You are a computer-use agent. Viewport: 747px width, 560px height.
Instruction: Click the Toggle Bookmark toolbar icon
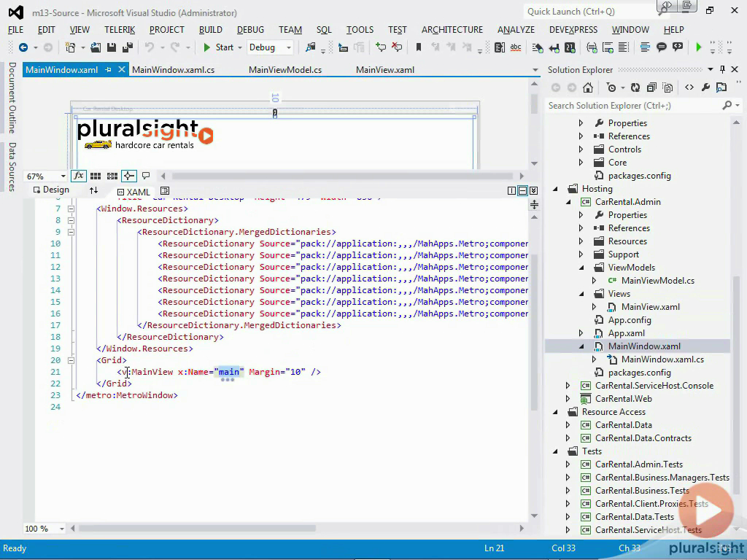419,47
